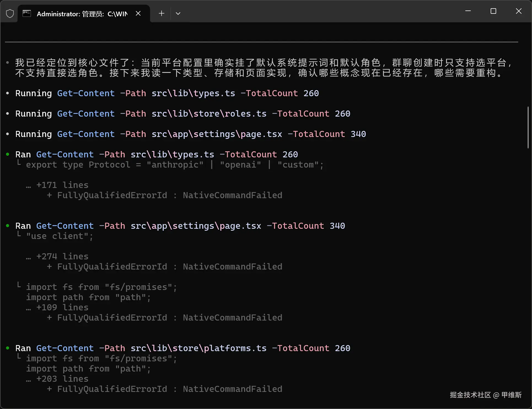Open a new tab with the plus button
The image size is (532, 409).
coord(162,13)
